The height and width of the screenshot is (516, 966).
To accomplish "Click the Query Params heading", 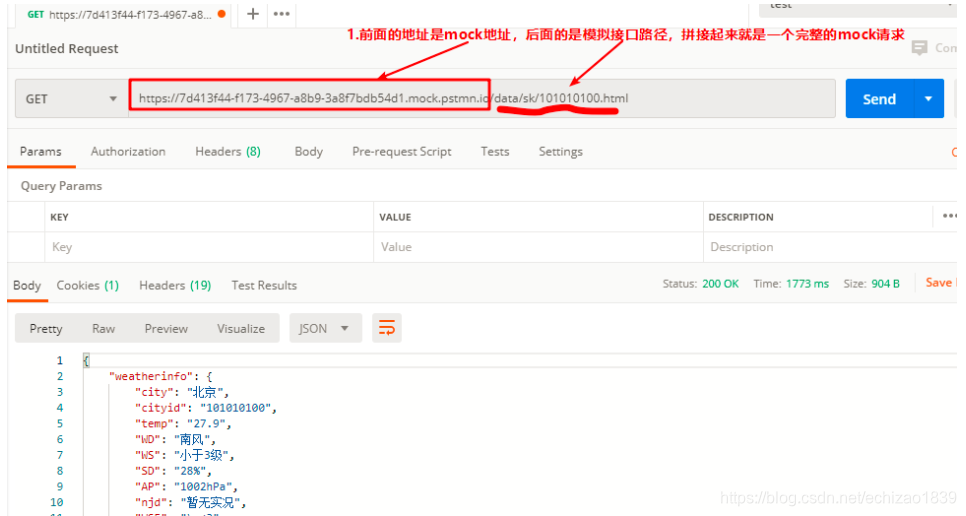I will pos(61,186).
